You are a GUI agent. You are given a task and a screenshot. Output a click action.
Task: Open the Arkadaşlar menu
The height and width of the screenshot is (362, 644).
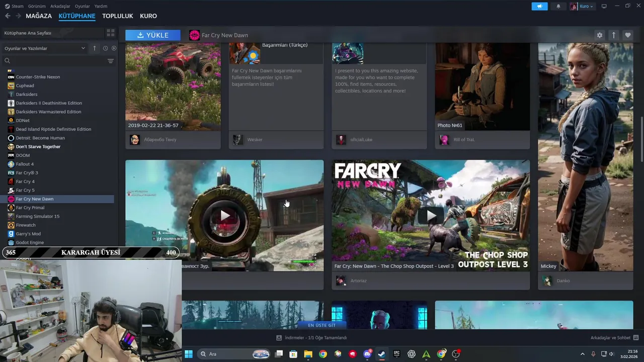pos(60,6)
